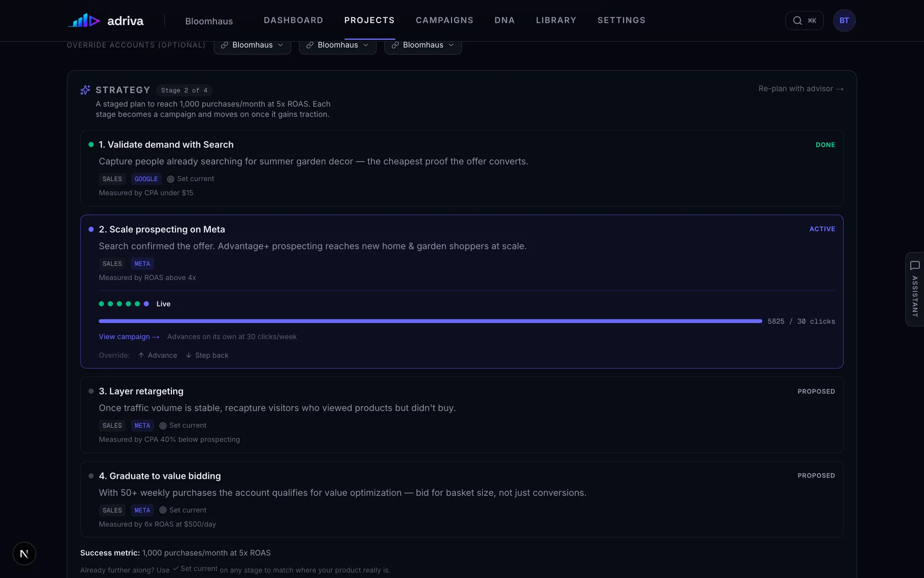This screenshot has height=578, width=924.
Task: Click the clicks progress bar
Action: [x=430, y=321]
